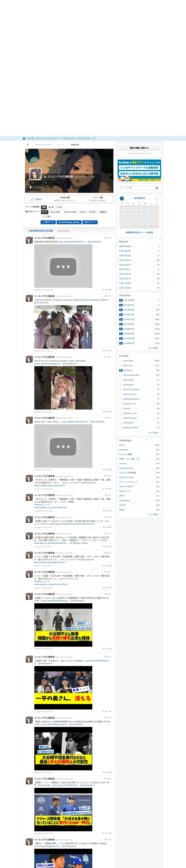Open the 2024年03月 archive list icon

point(121,339)
